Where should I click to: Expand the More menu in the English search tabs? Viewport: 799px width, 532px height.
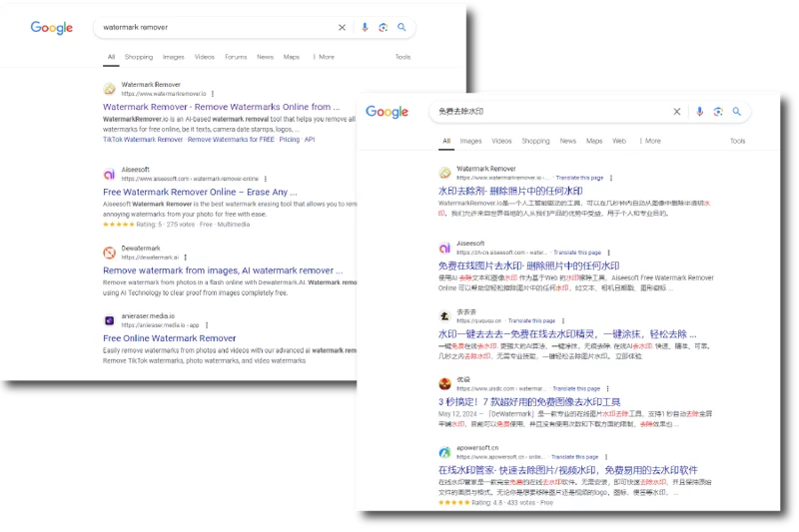point(324,57)
